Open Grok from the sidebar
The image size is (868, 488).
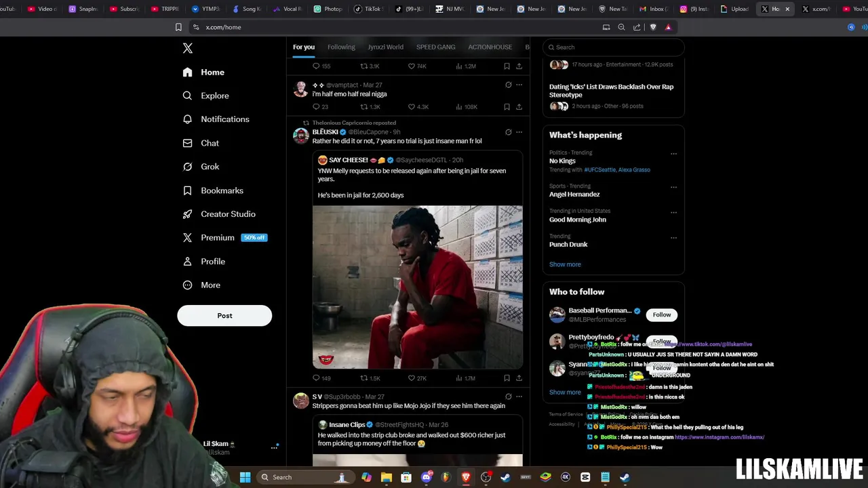point(201,167)
